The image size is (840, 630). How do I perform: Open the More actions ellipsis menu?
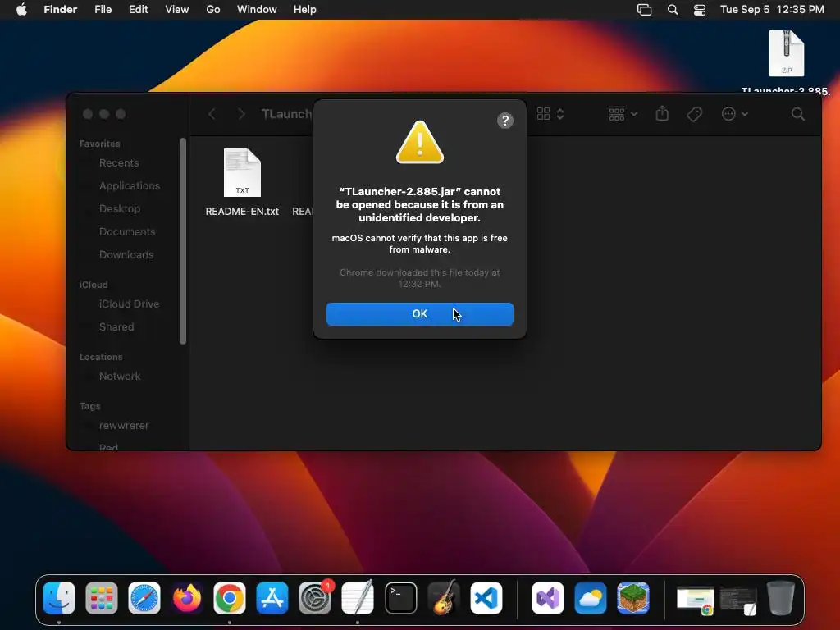pyautogui.click(x=734, y=114)
